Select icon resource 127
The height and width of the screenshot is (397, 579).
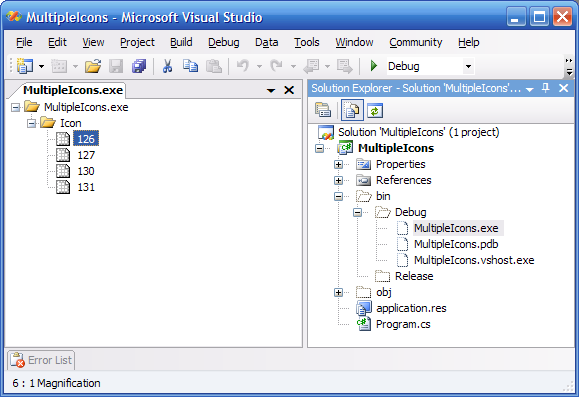(x=86, y=155)
